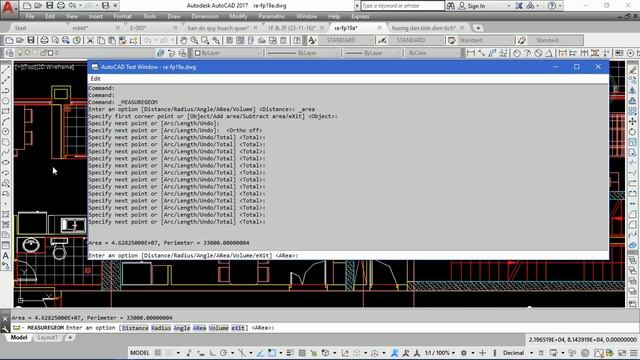Open the Standard table style dropdown
Image resolution: width=640 pixels, height=360 pixels.
pyautogui.click(x=485, y=40)
